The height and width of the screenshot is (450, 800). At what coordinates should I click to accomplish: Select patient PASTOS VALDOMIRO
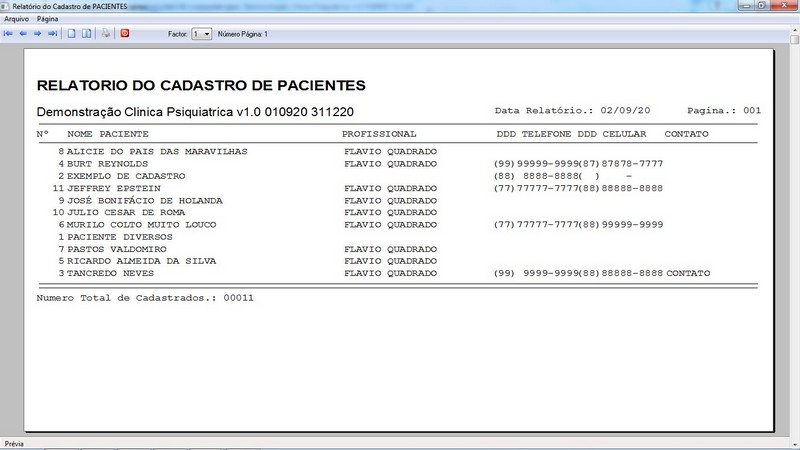click(116, 249)
